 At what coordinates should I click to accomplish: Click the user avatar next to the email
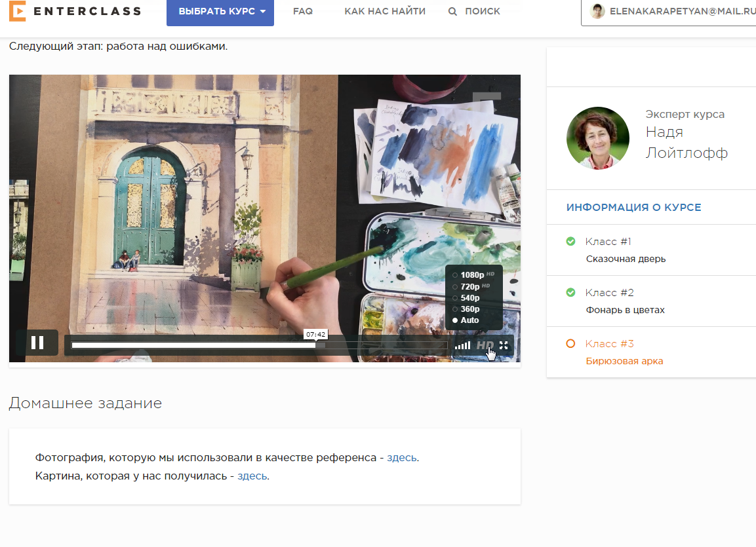tap(597, 11)
